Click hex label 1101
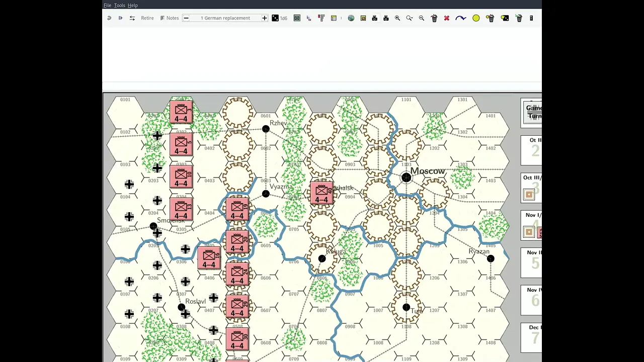Image resolution: width=644 pixels, height=362 pixels. [406, 100]
